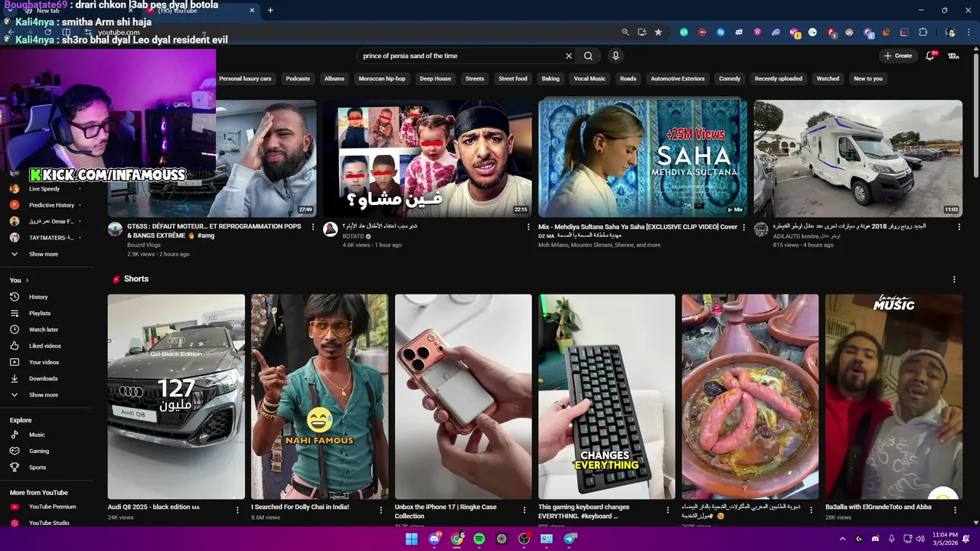Open Spotify from the taskbar
Image resolution: width=980 pixels, height=551 pixels.
point(479,539)
